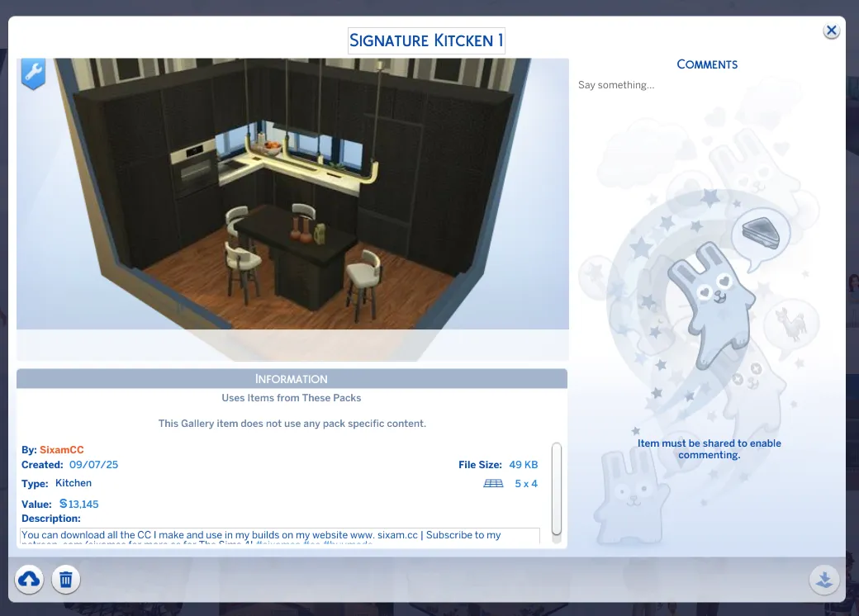The height and width of the screenshot is (616, 859).
Task: Open the SixamCC creator profile link
Action: 62,450
